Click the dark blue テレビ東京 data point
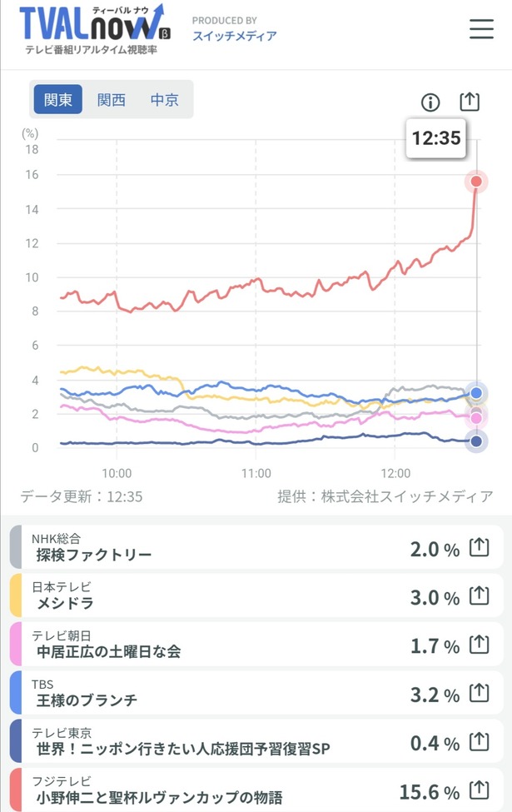This screenshot has height=812, width=512. point(476,441)
